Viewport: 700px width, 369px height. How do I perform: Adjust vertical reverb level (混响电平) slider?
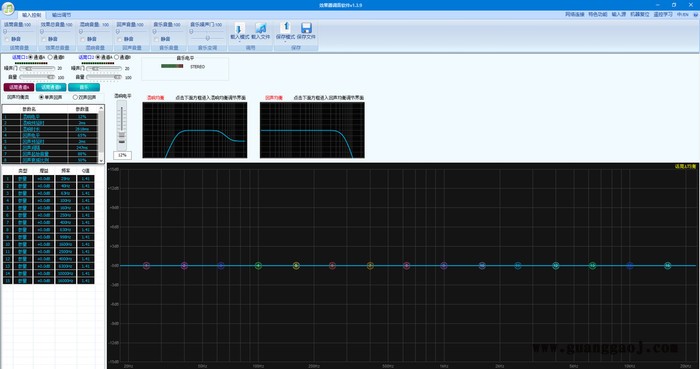click(x=121, y=125)
